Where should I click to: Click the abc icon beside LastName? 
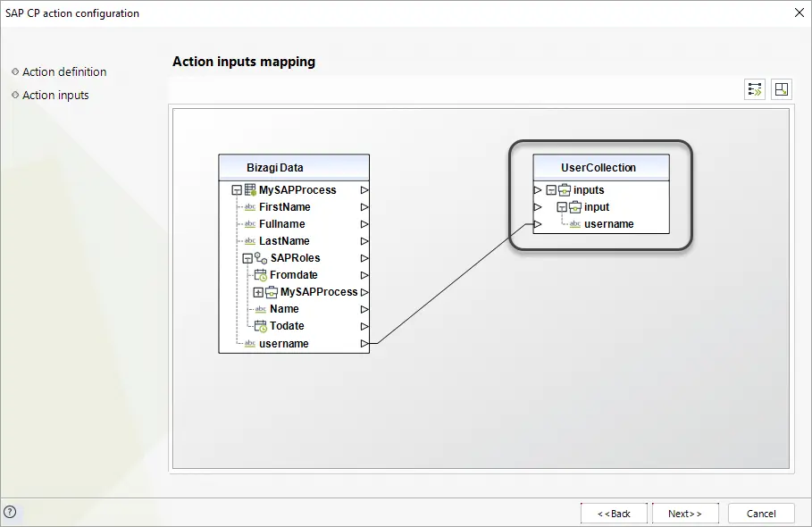point(250,241)
